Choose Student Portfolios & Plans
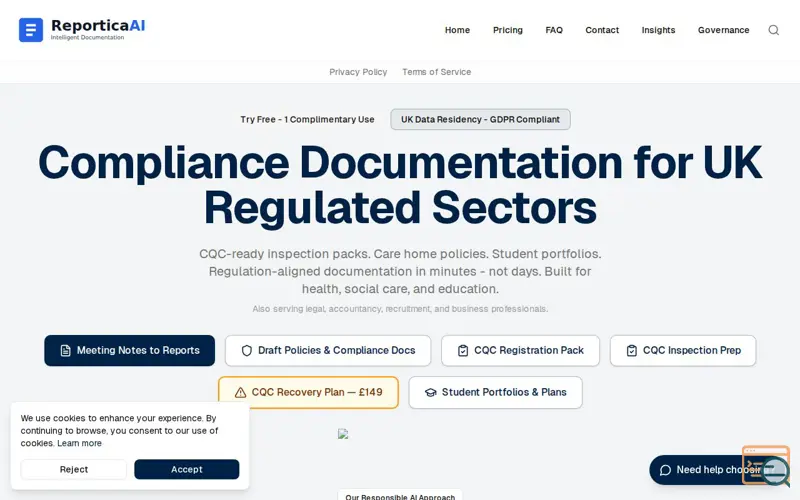Image resolution: width=800 pixels, height=500 pixels. point(495,392)
